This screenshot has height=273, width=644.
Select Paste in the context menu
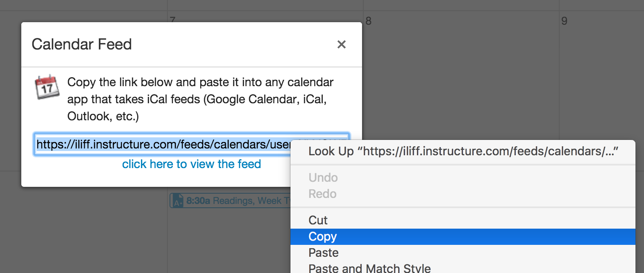[x=323, y=253]
